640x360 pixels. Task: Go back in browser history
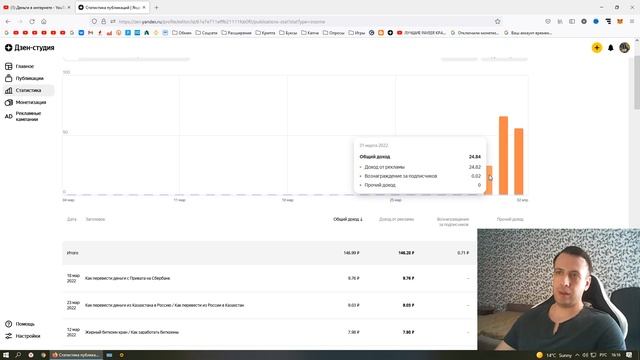pos(8,21)
